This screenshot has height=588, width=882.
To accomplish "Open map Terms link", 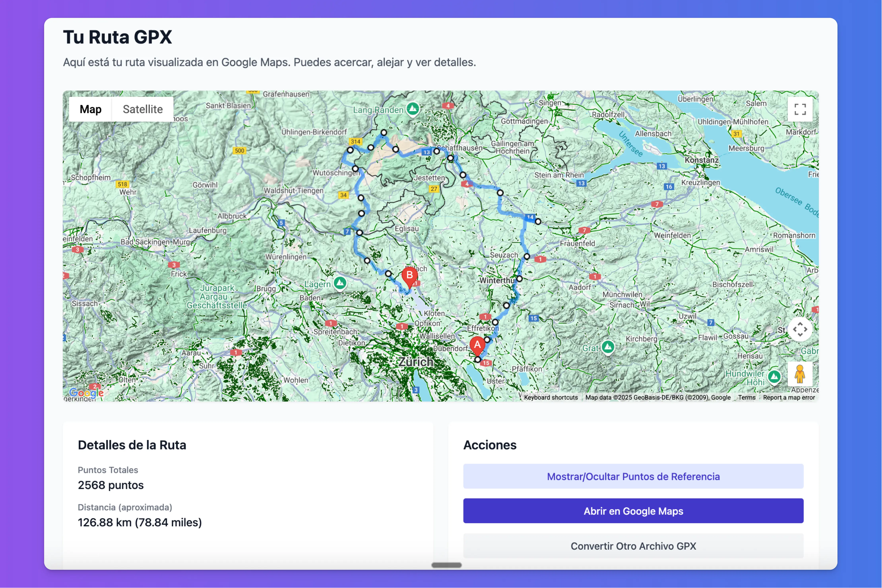I will (x=747, y=397).
